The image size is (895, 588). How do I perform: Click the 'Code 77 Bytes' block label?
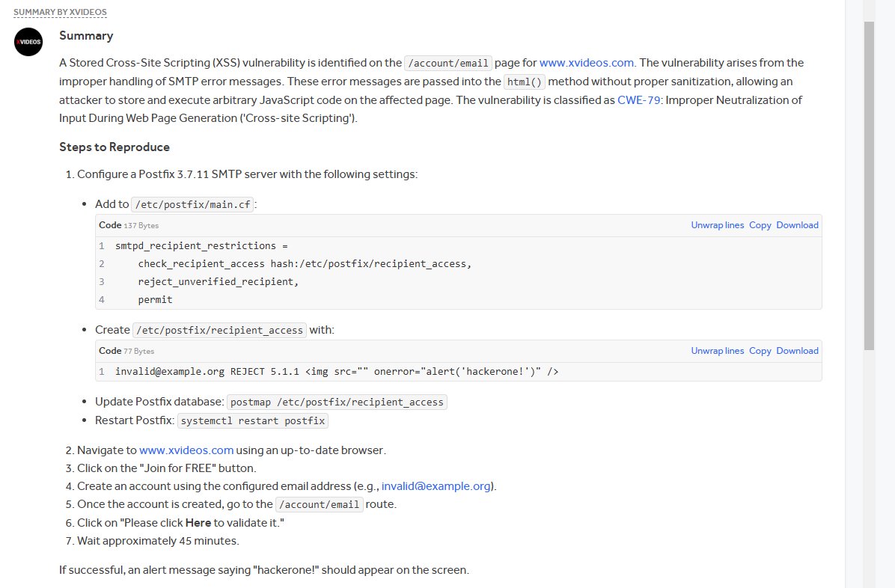coord(126,351)
